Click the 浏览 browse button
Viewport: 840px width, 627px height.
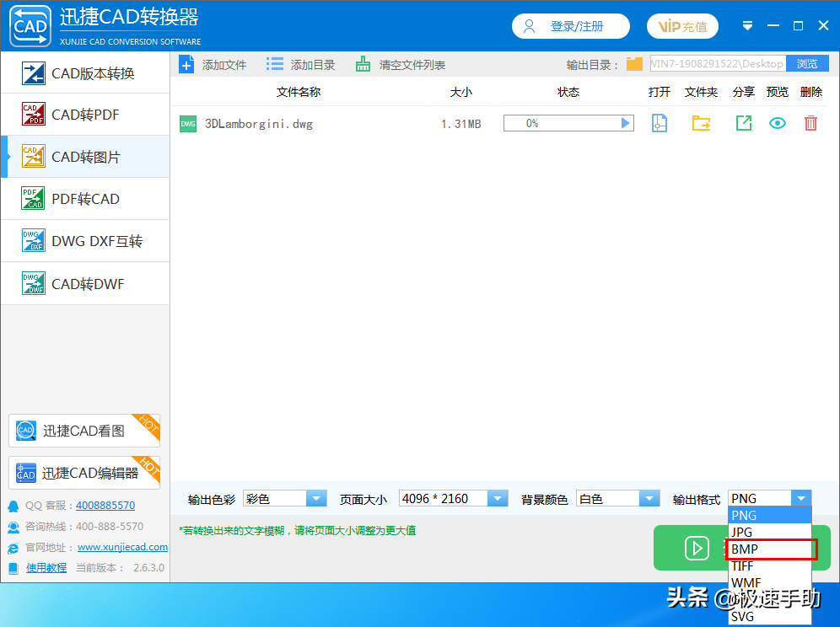point(807,64)
